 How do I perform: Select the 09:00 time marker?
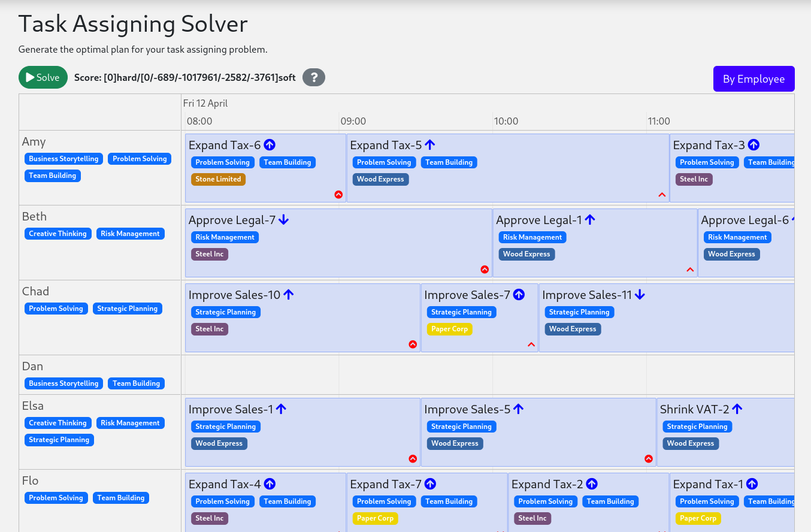pos(353,121)
